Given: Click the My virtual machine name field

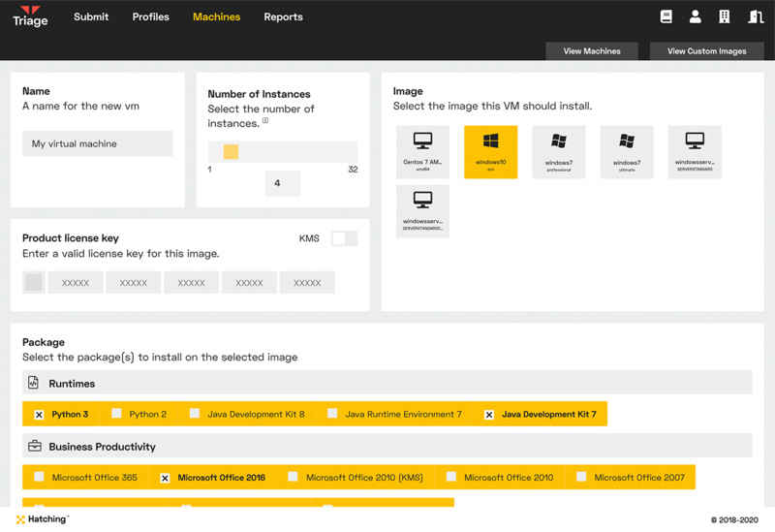Looking at the screenshot, I should pos(98,143).
